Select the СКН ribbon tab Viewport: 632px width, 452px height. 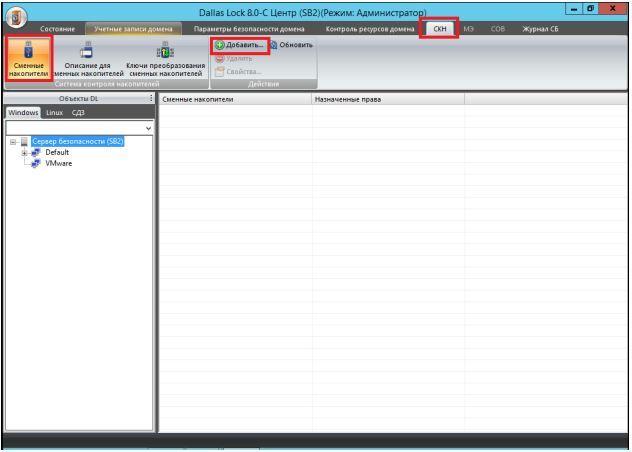click(439, 29)
